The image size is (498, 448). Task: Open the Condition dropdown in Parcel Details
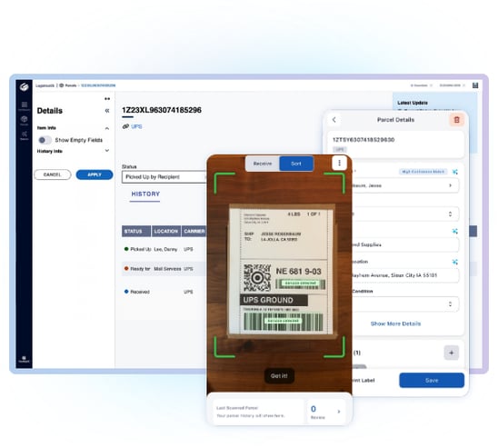point(405,304)
